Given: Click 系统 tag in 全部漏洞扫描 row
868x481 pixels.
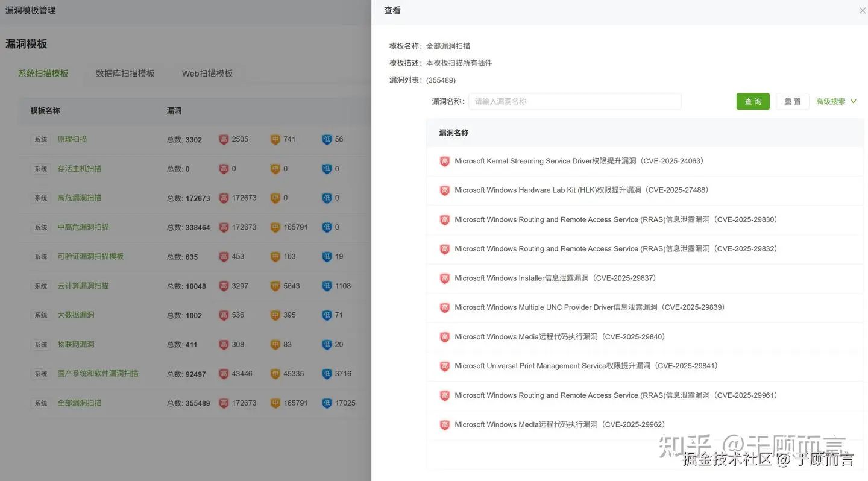Looking at the screenshot, I should (x=41, y=403).
